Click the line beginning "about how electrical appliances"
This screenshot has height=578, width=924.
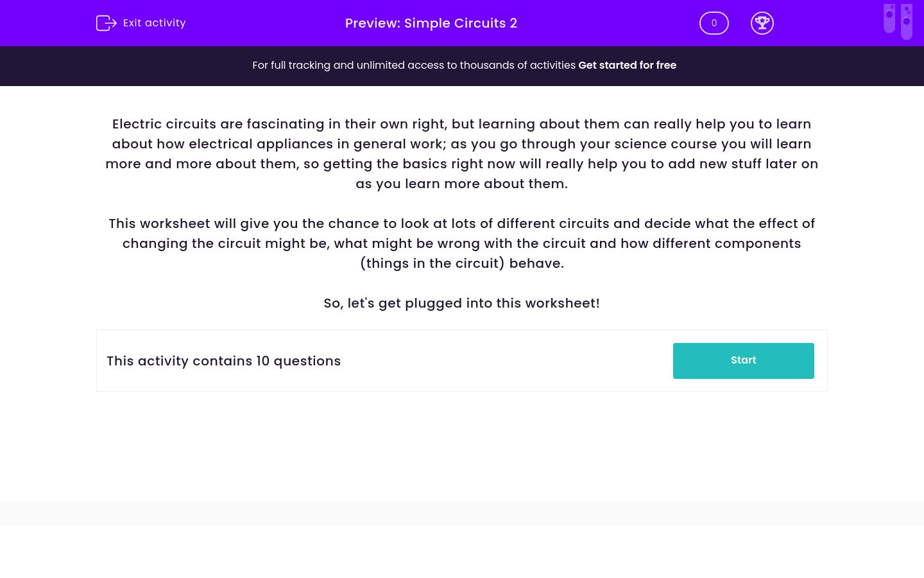tap(461, 144)
